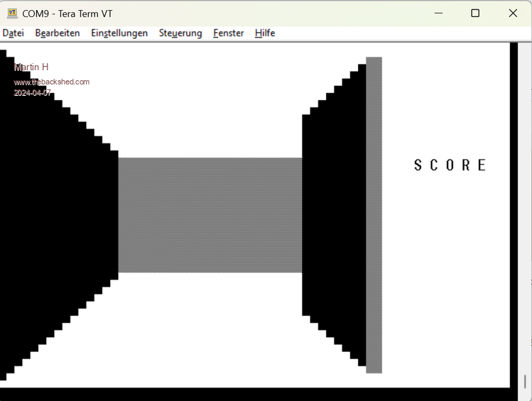Viewport: 532px width, 401px height.
Task: Maximize the Tera Term window
Action: (x=475, y=13)
